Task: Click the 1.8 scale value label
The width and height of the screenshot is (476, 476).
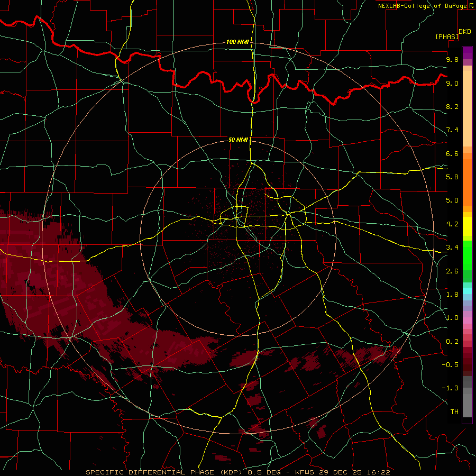Action: [x=452, y=295]
